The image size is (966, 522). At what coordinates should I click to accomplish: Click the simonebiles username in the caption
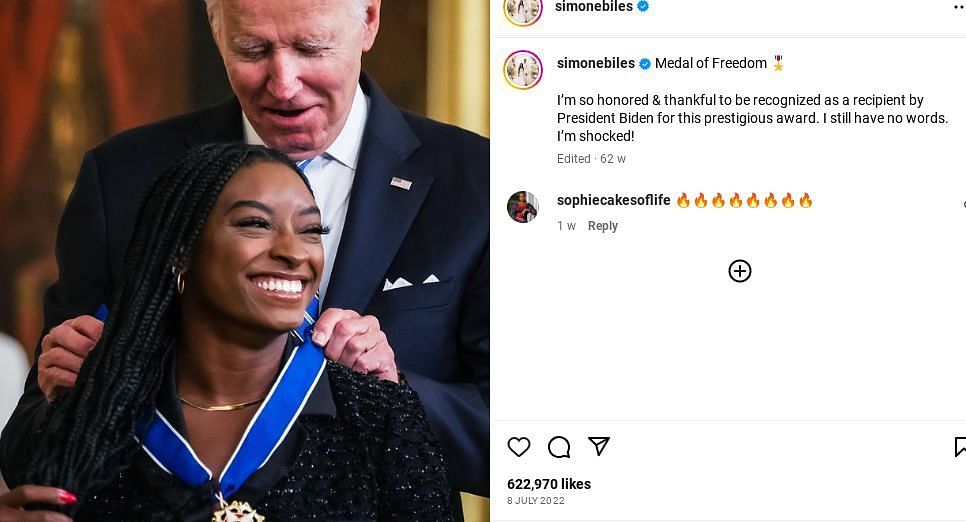tap(595, 63)
